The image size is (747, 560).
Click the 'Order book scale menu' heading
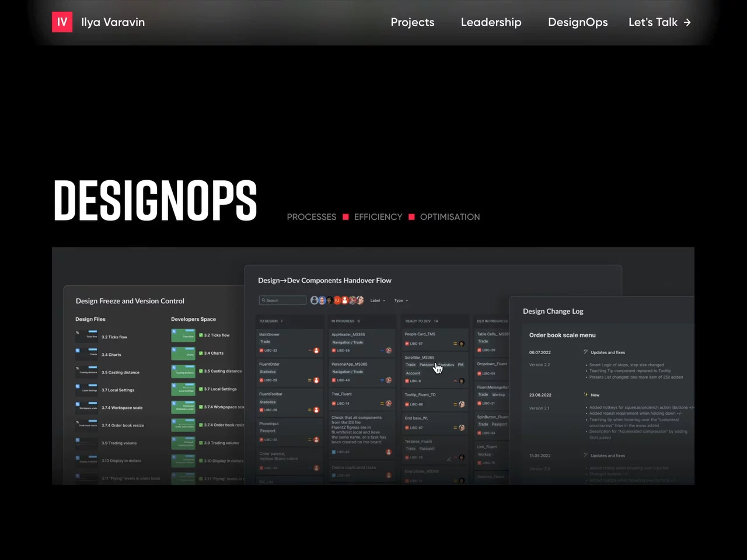[x=563, y=335]
